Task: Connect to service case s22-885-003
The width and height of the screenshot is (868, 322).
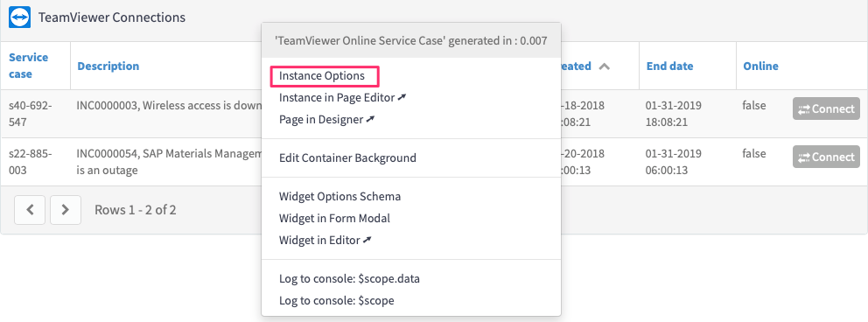Action: click(826, 157)
